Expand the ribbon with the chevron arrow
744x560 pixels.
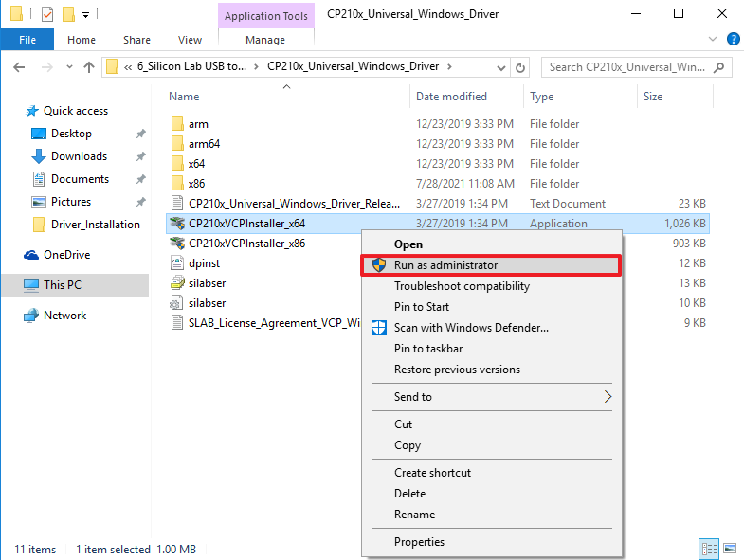click(x=712, y=39)
